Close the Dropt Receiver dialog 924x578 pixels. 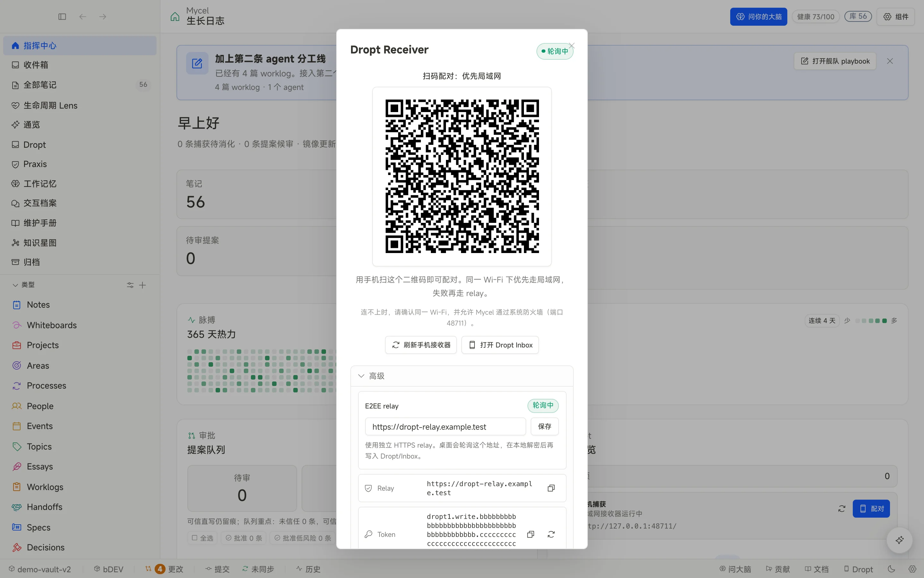click(572, 46)
